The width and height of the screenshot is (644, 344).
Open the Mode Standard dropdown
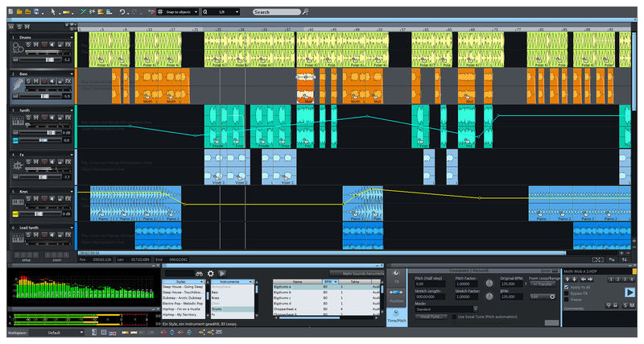click(x=446, y=309)
